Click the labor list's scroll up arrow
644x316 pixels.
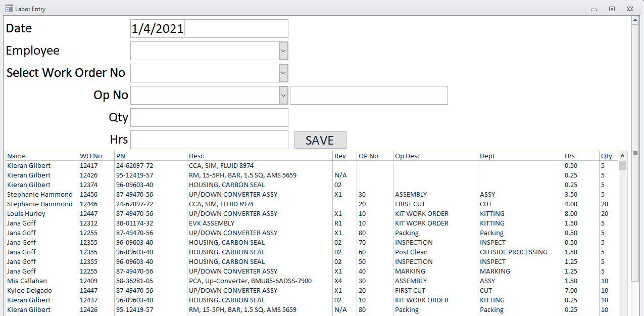pyautogui.click(x=622, y=156)
